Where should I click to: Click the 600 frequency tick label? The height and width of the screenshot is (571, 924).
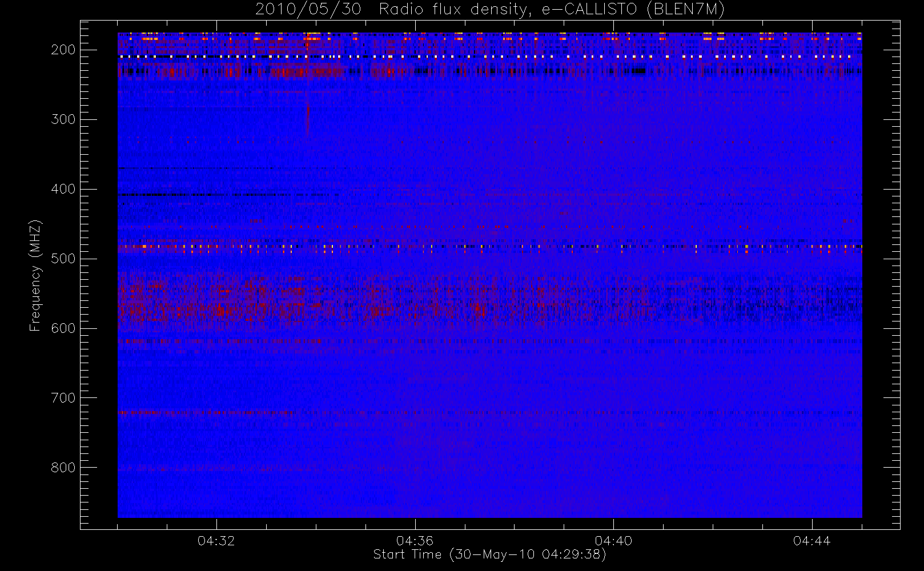tap(63, 328)
